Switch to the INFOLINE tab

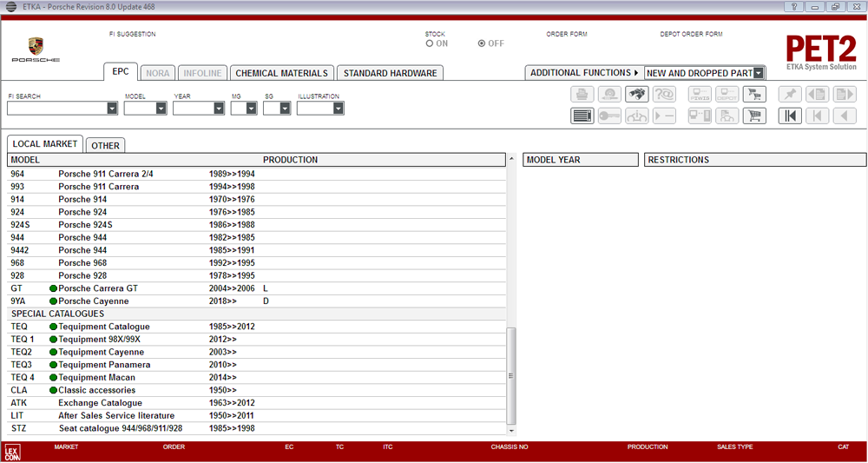[202, 73]
